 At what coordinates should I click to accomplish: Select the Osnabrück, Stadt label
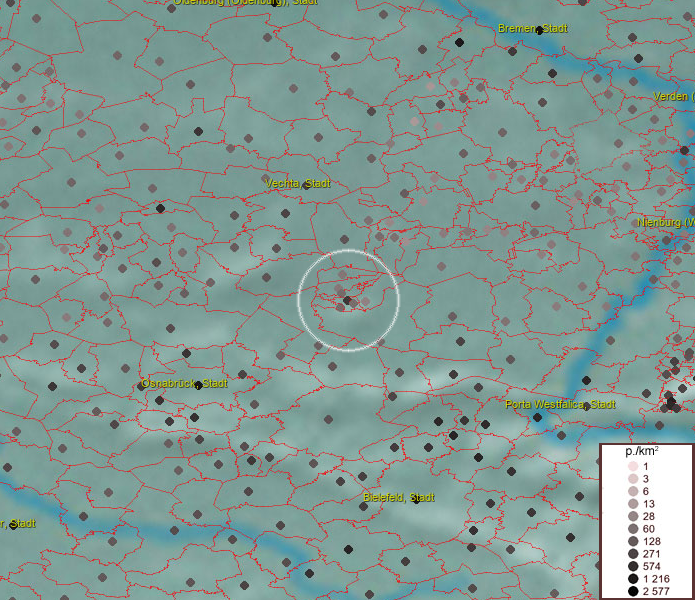184,383
